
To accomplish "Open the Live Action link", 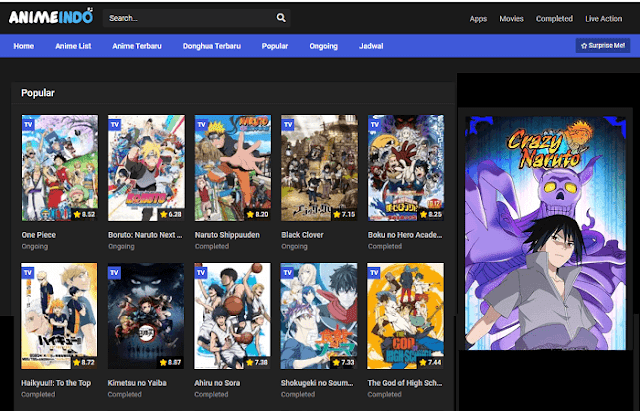I will (603, 19).
